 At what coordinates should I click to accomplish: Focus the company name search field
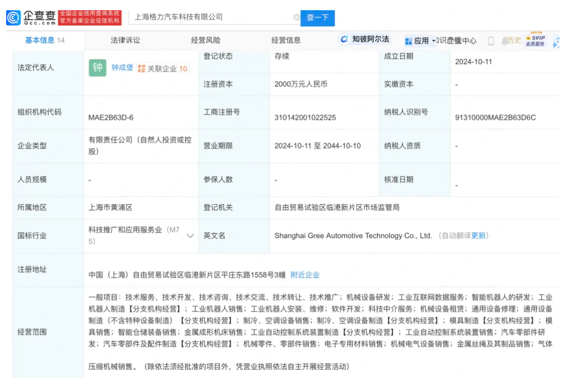pos(209,17)
